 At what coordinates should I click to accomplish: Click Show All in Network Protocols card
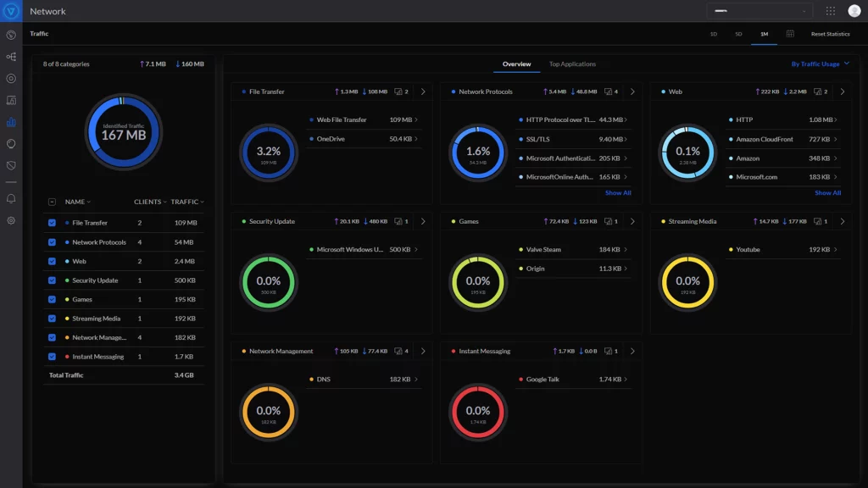(x=618, y=193)
